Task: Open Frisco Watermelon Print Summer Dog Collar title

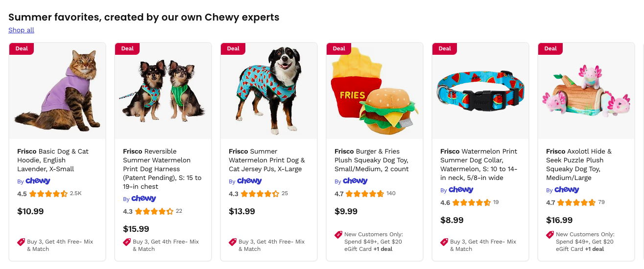Action: (x=479, y=164)
